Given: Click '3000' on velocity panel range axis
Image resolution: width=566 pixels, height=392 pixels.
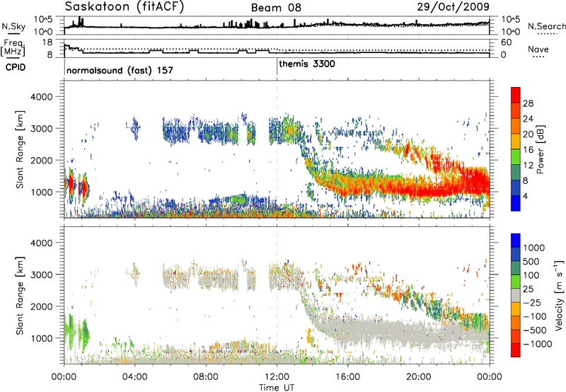Looking at the screenshot, I should 41,275.
